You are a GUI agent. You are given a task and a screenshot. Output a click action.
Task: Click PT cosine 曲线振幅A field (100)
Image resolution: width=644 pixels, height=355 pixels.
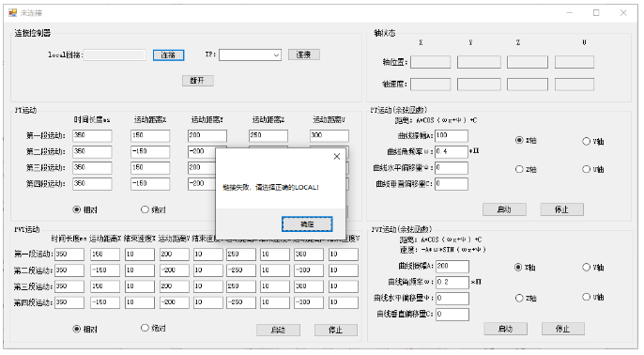[x=452, y=135]
